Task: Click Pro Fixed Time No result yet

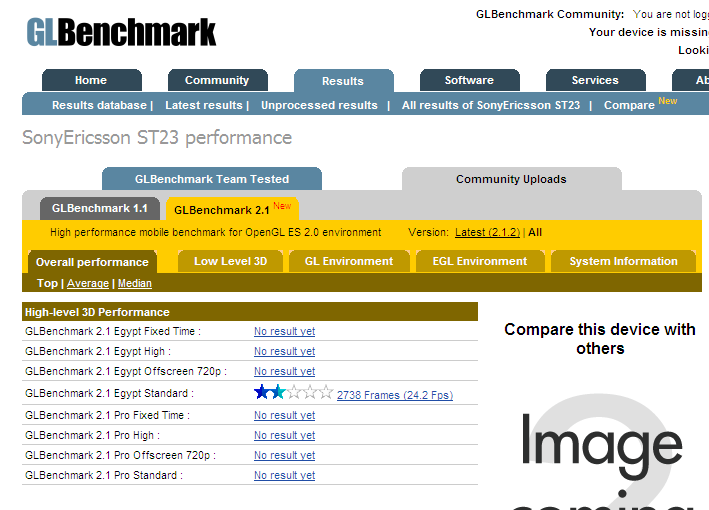Action: pyautogui.click(x=284, y=415)
